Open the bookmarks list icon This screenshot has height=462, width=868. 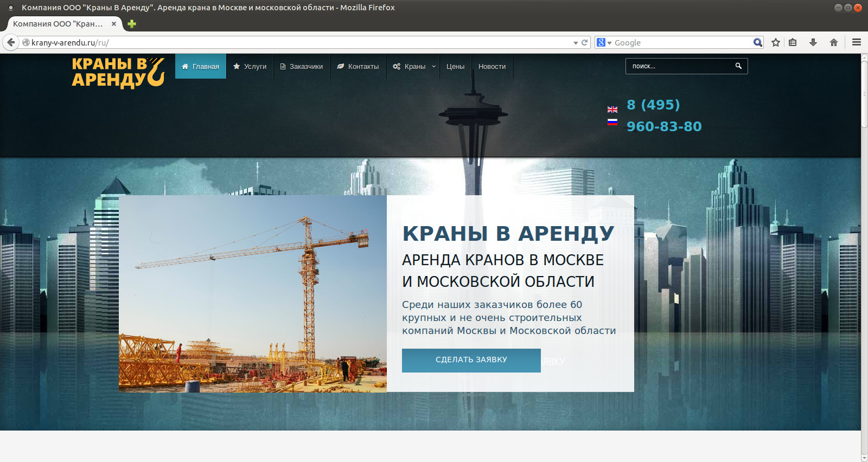[x=793, y=42]
